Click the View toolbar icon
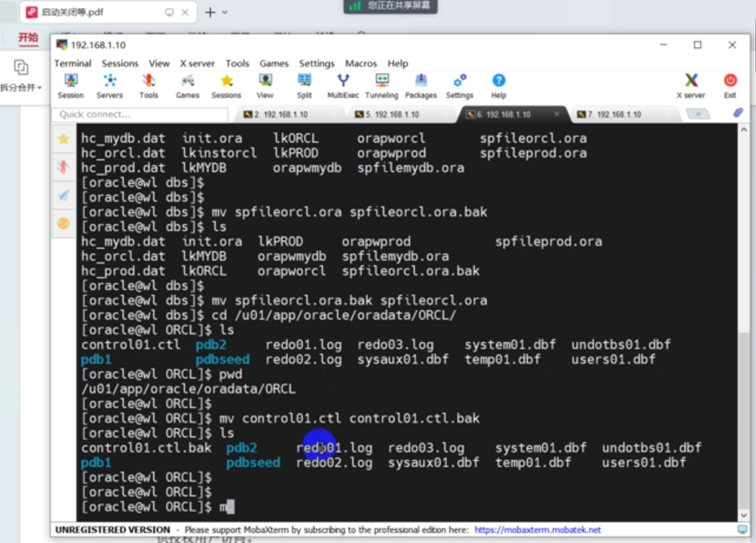Viewport: 756px width, 543px height. [265, 86]
